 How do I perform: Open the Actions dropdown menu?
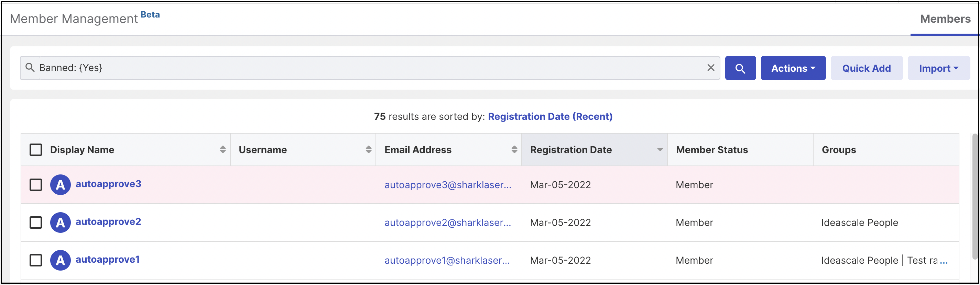(x=793, y=68)
